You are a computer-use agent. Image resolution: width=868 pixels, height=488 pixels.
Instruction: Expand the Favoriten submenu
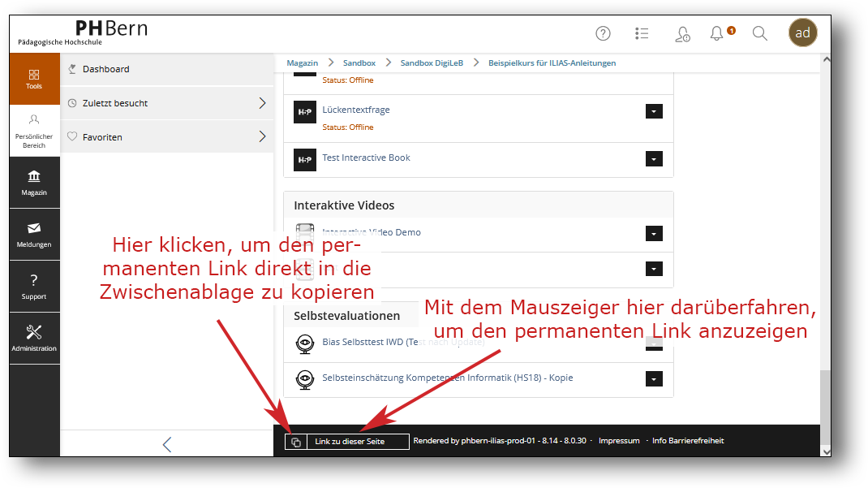pyautogui.click(x=261, y=136)
